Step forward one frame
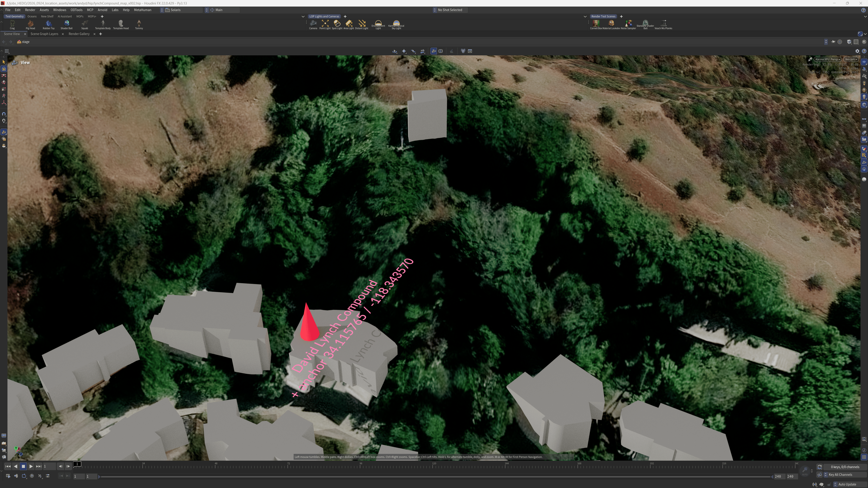This screenshot has height=488, width=868. pos(68,467)
